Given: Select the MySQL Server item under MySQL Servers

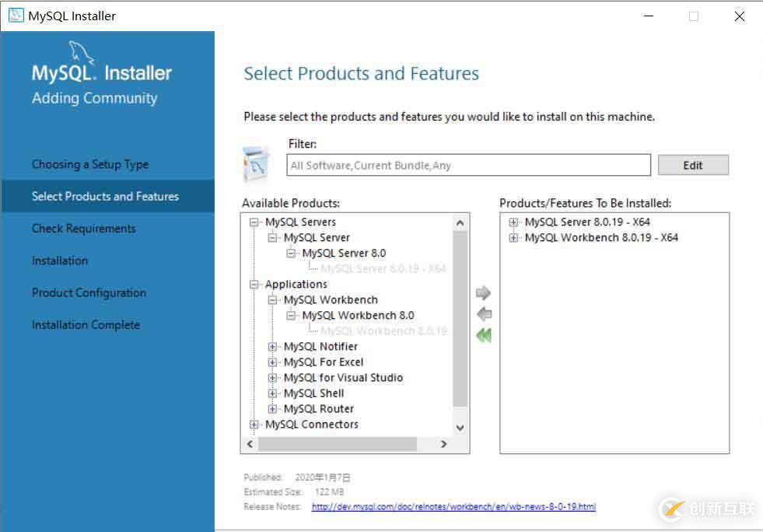Looking at the screenshot, I should tap(317, 237).
